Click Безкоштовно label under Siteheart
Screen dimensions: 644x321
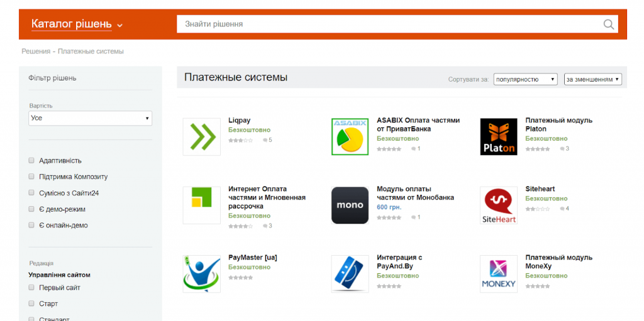click(547, 199)
